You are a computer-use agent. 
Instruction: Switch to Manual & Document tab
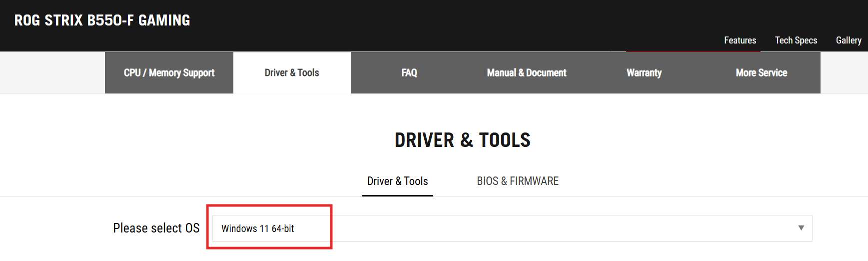[527, 72]
